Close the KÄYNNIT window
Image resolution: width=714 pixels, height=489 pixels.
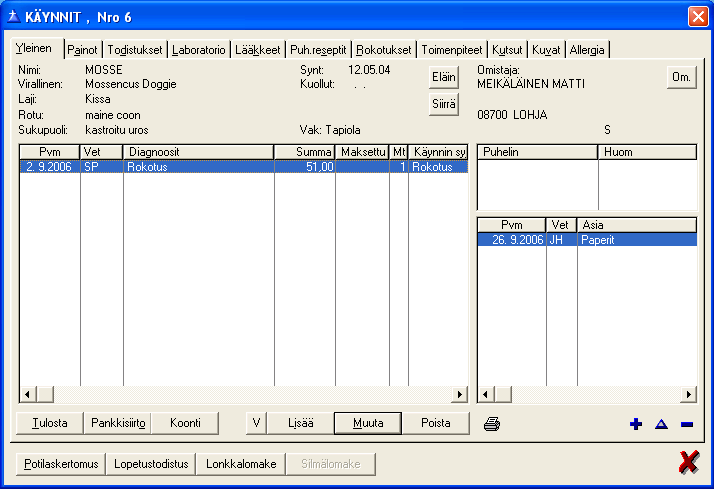[698, 17]
